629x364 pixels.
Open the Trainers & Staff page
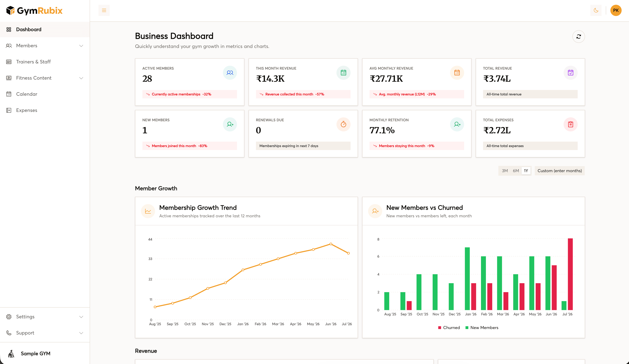click(45, 62)
